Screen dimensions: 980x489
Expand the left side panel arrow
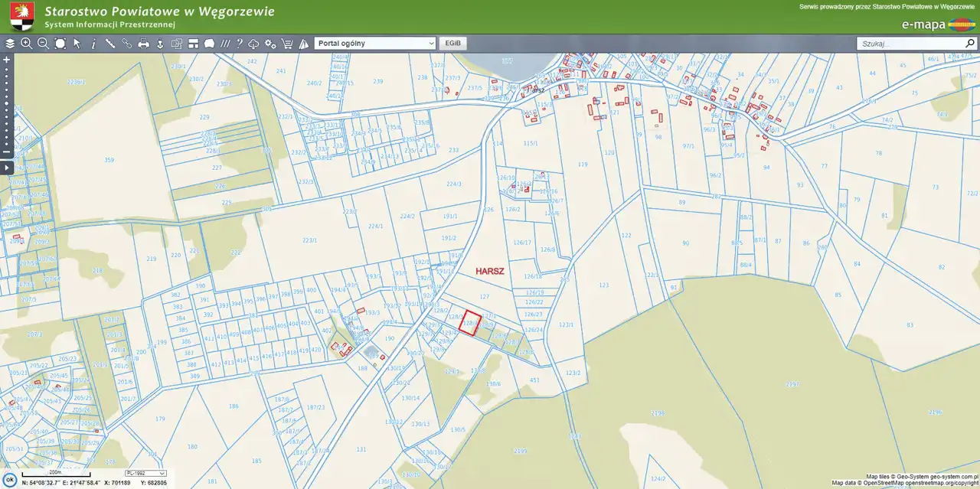[7, 168]
